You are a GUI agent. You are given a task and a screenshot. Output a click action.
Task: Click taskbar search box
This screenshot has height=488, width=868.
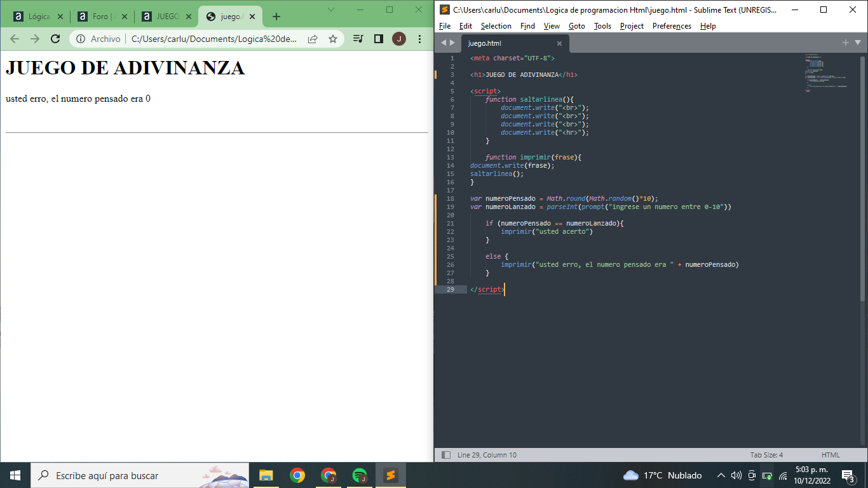(140, 475)
